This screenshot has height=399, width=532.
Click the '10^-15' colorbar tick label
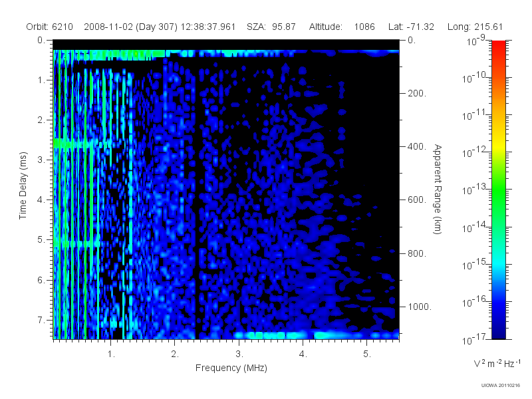(x=475, y=265)
